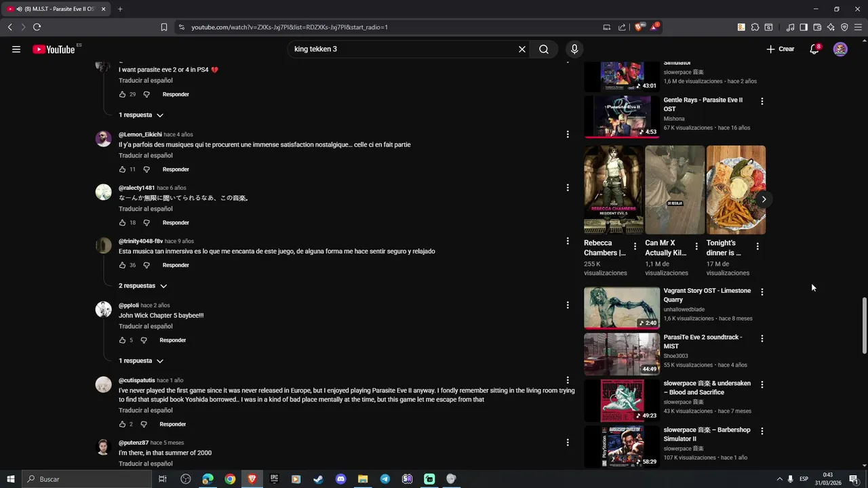Open Discord from the taskbar
This screenshot has height=488, width=868.
click(340, 479)
